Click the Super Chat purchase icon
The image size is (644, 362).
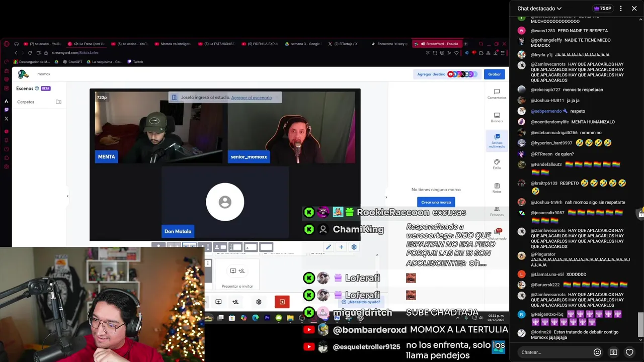pyautogui.click(x=613, y=352)
